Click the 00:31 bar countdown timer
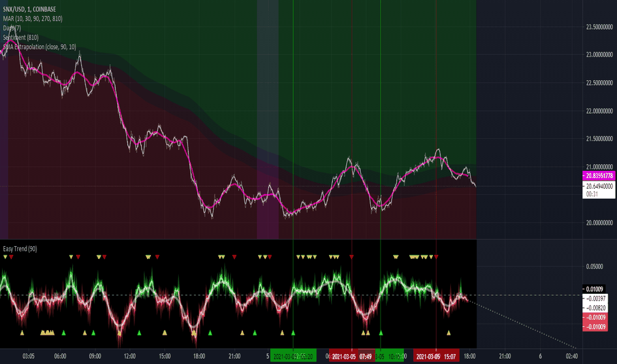 pos(593,194)
